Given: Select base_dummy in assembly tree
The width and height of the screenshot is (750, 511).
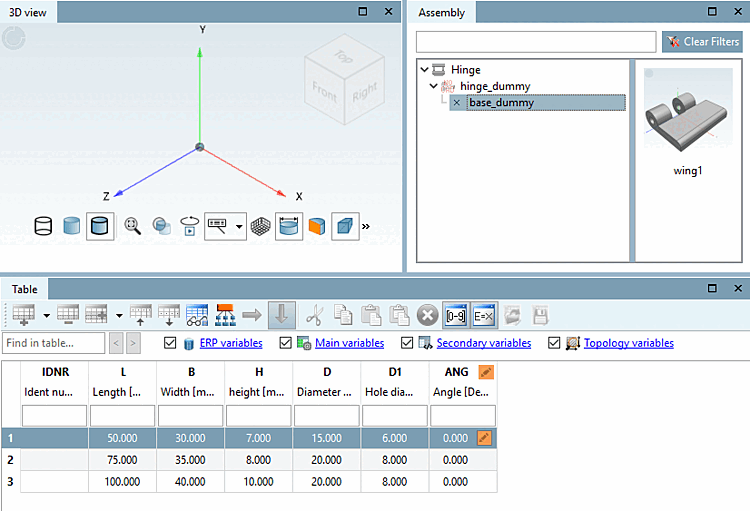Looking at the screenshot, I should (x=537, y=102).
